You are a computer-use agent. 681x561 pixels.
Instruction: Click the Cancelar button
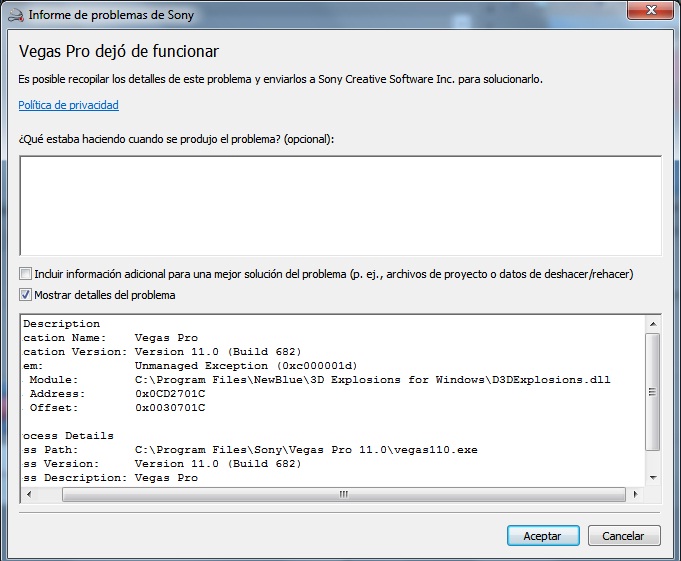tap(624, 536)
